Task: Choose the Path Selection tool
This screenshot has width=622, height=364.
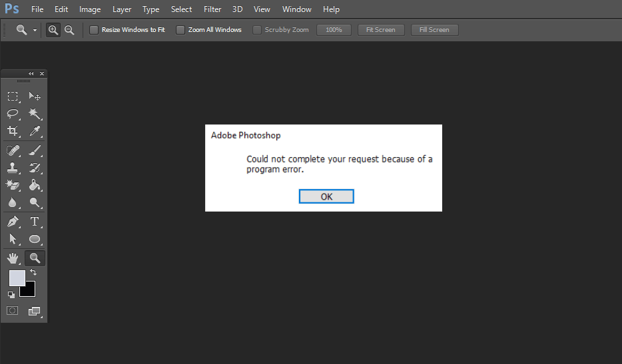Action: pyautogui.click(x=13, y=239)
